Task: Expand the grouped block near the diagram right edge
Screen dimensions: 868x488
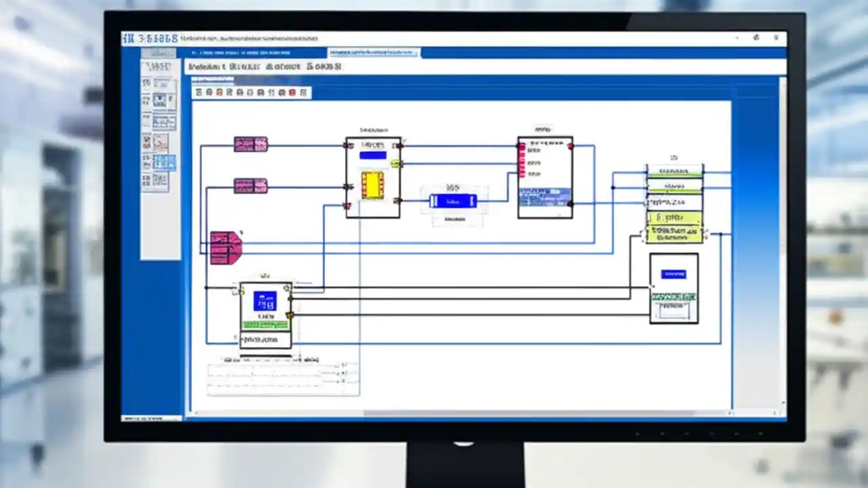Action: 674,203
